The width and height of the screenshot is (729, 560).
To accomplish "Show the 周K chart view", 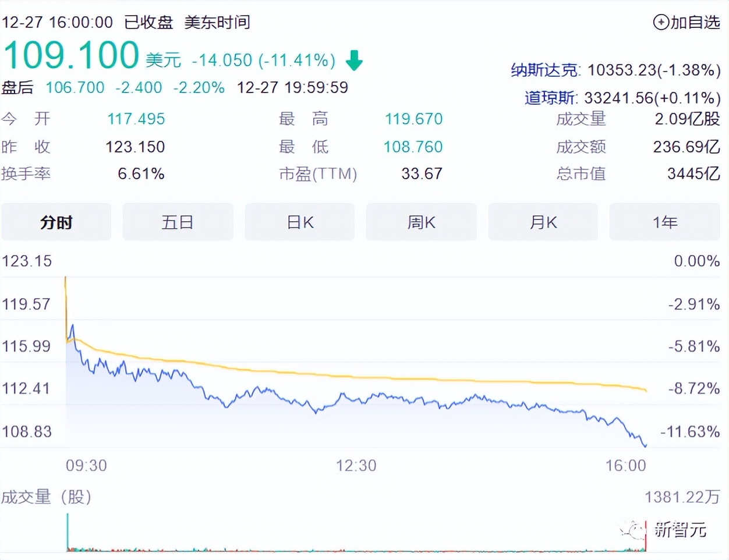I will point(421,222).
